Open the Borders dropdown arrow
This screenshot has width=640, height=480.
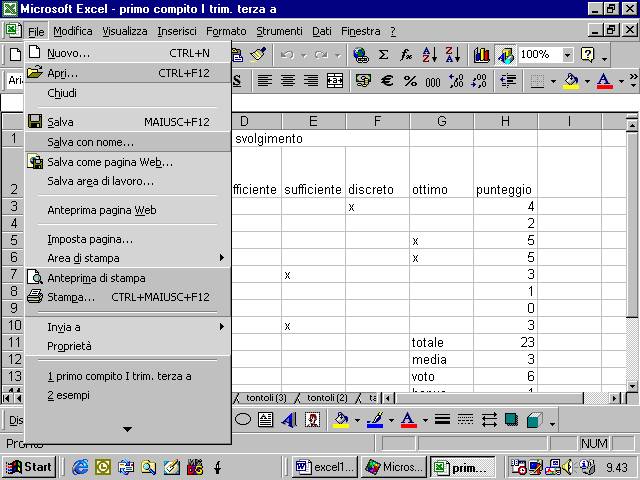tap(553, 81)
